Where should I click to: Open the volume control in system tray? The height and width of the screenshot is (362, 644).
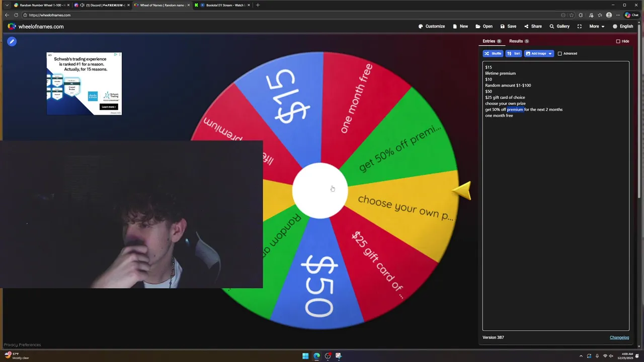point(611,356)
